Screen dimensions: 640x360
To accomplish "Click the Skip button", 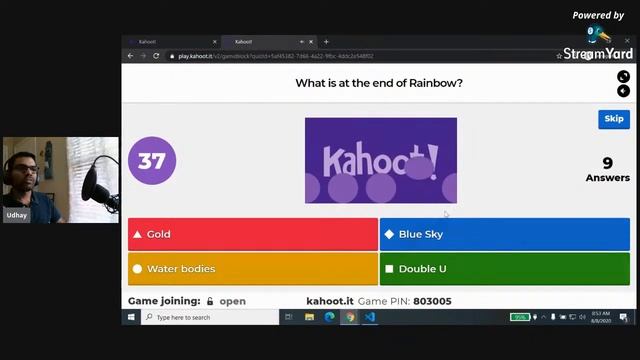I will point(614,119).
